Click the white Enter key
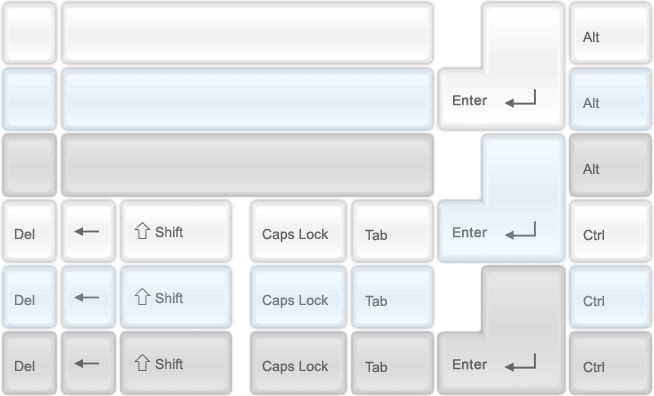The image size is (654, 396). (x=501, y=99)
